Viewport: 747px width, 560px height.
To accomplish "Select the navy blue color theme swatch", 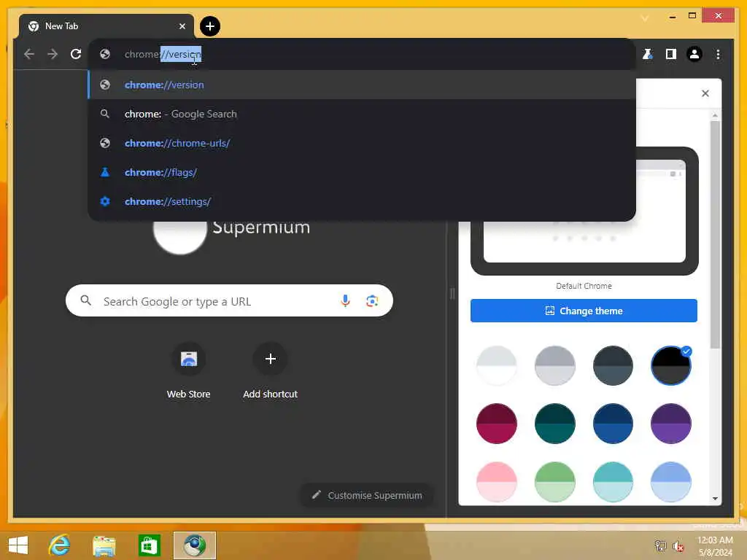I will coord(613,424).
